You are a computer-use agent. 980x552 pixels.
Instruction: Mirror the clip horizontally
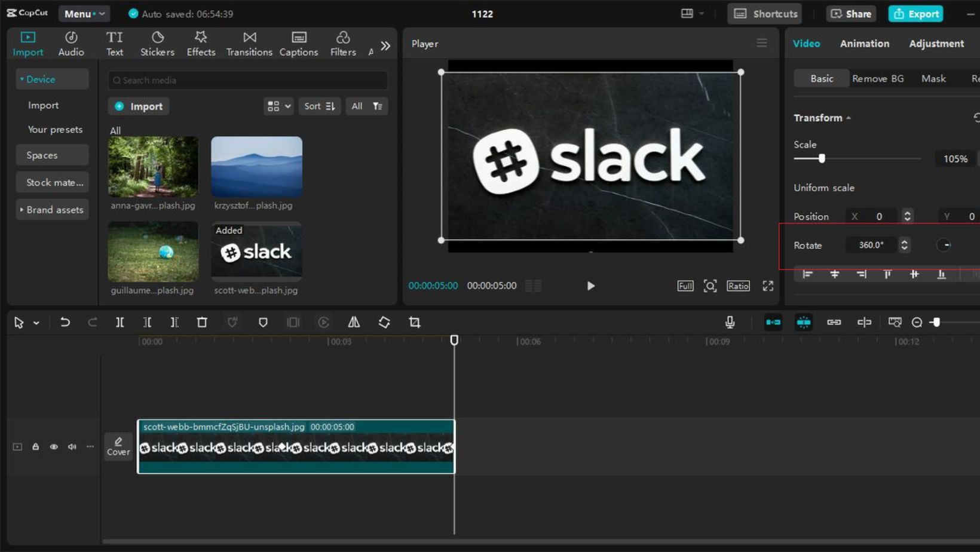tap(354, 323)
